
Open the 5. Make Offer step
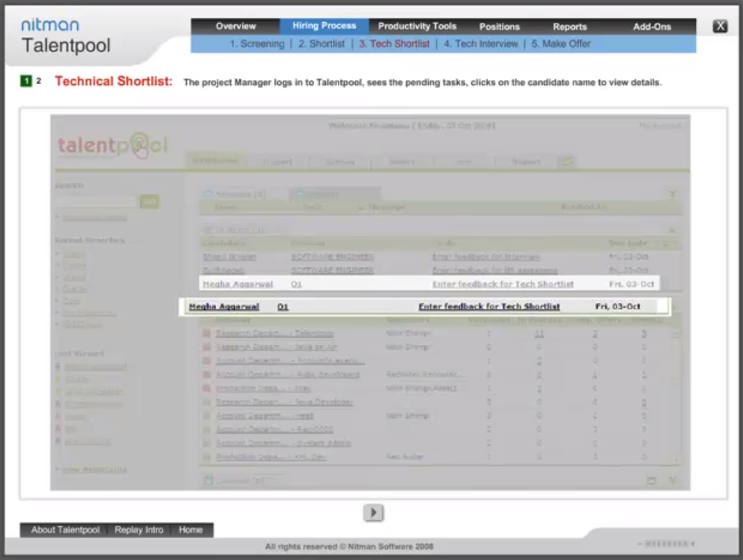point(561,44)
